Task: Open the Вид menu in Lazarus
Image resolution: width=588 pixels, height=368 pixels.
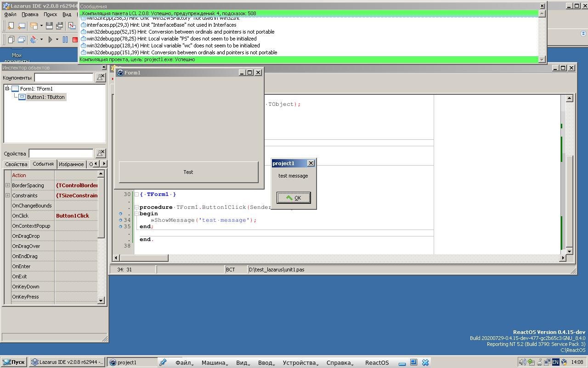Action: point(67,14)
